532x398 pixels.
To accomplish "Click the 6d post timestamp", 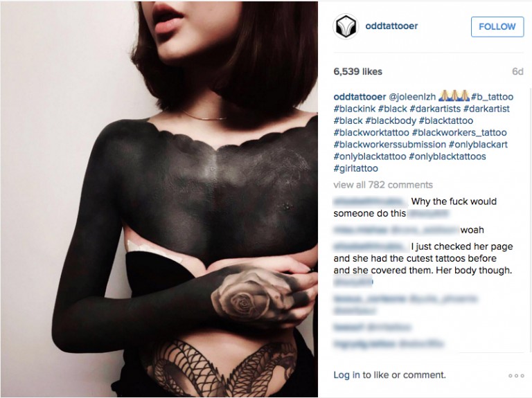I will (517, 71).
